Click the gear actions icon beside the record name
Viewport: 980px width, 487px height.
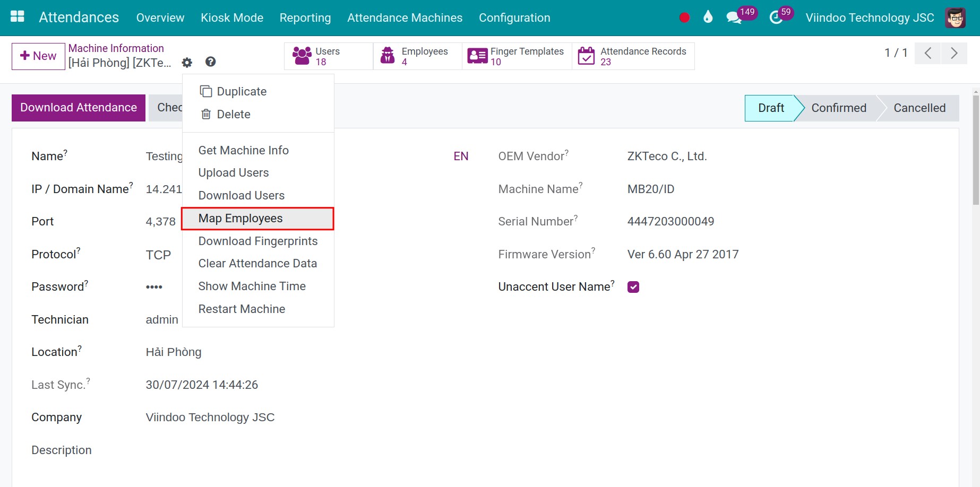187,63
